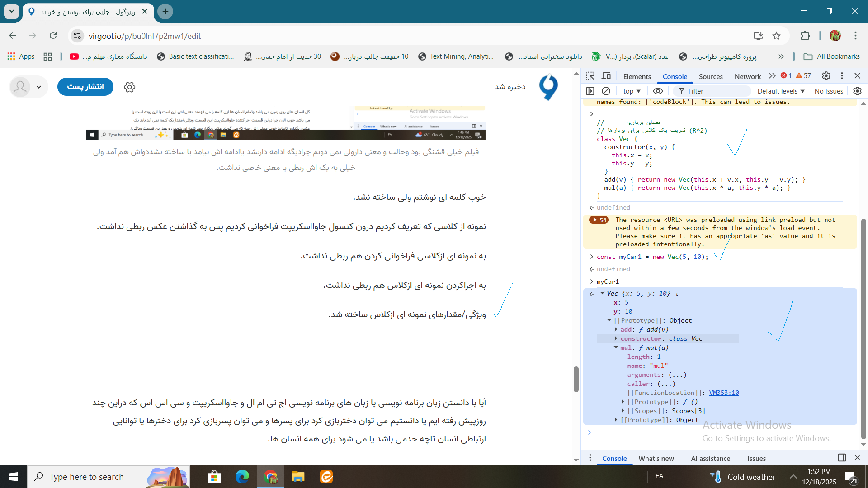Viewport: 868px width, 488px height.
Task: Toggle the device toolbar icon
Action: (606, 76)
